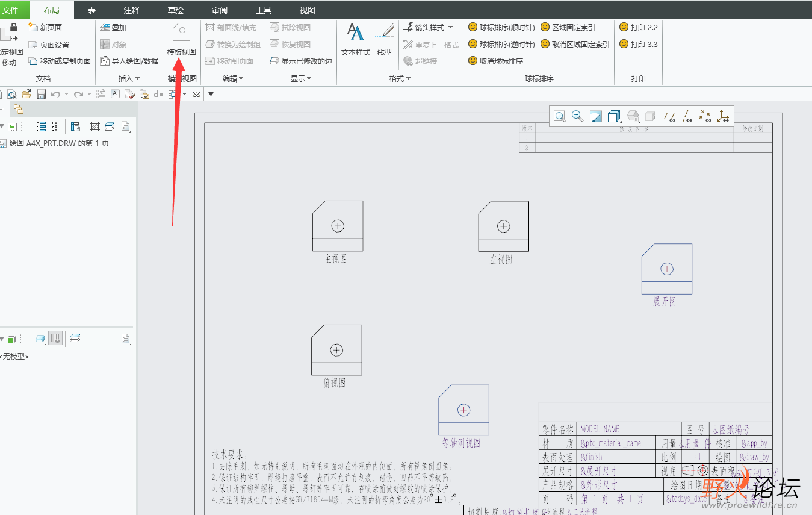The height and width of the screenshot is (515, 812).
Task: Click 显示已修改的边
Action: 301,61
